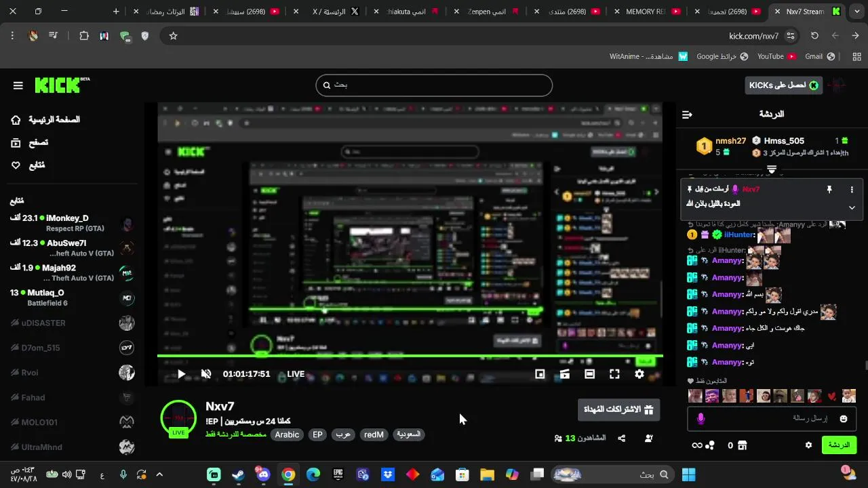The width and height of the screenshot is (868, 488).
Task: Click the player's green progress bar
Action: pos(410,356)
